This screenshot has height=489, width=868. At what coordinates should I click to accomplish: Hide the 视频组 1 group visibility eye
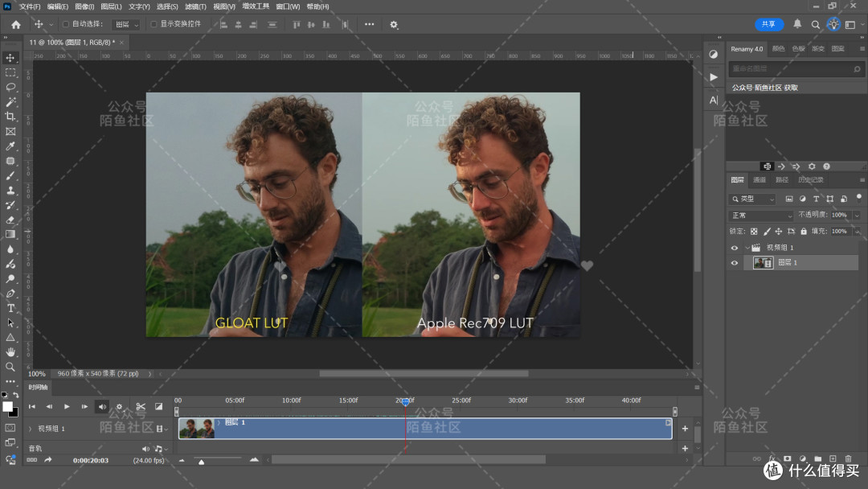(735, 248)
